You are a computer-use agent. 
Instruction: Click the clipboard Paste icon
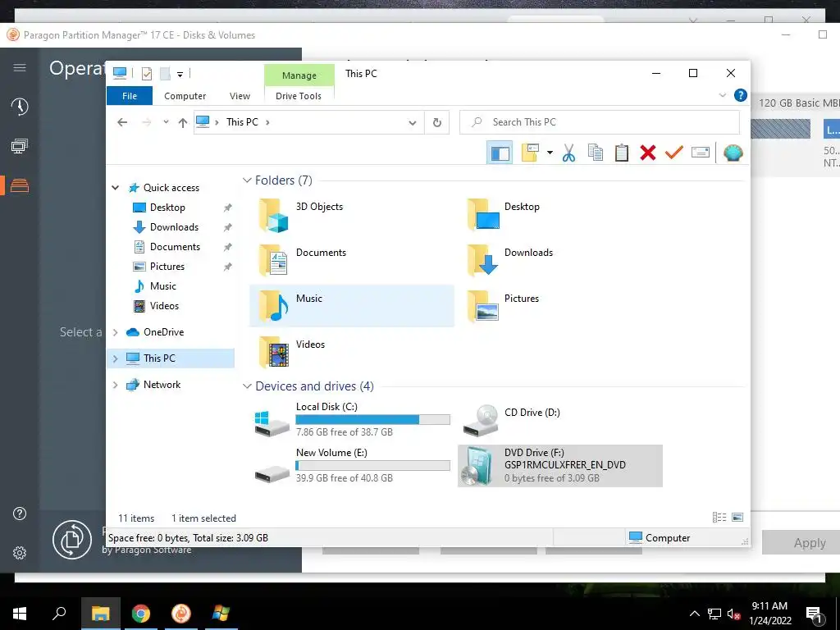(x=622, y=153)
